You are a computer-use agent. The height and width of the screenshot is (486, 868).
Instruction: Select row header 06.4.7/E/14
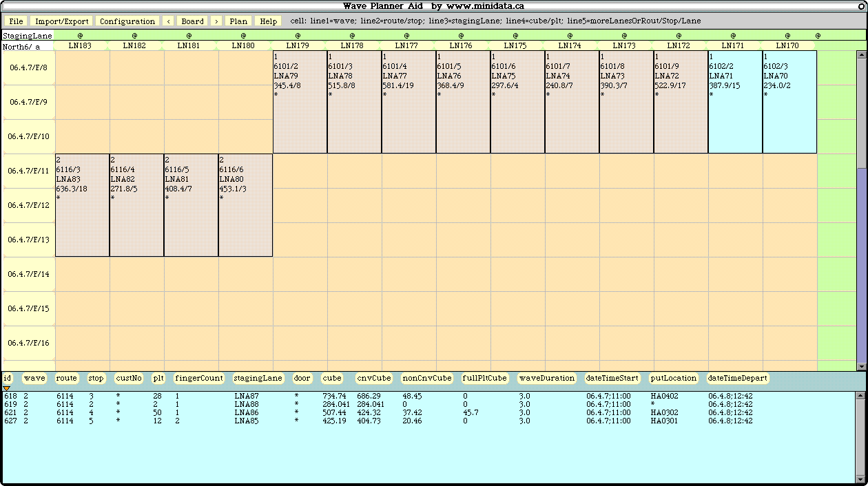coord(28,274)
